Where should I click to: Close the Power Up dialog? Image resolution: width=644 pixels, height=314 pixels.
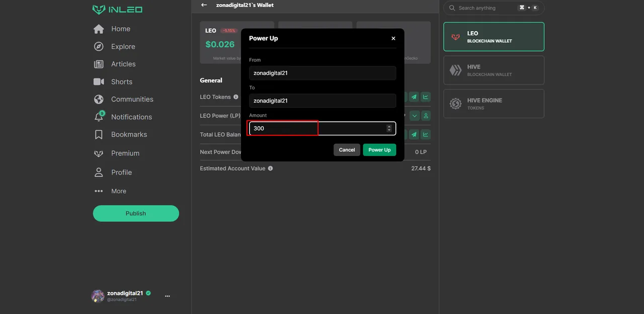393,38
